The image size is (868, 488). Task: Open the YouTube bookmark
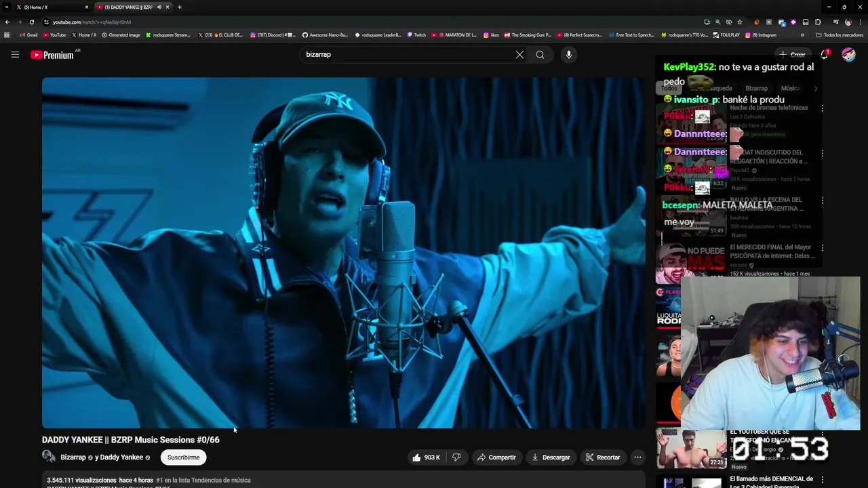[54, 35]
